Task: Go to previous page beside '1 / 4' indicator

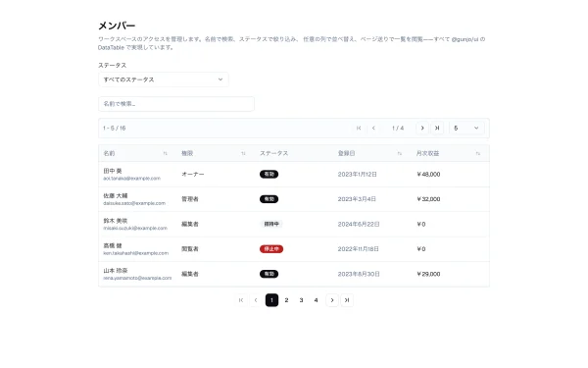Action: click(373, 128)
